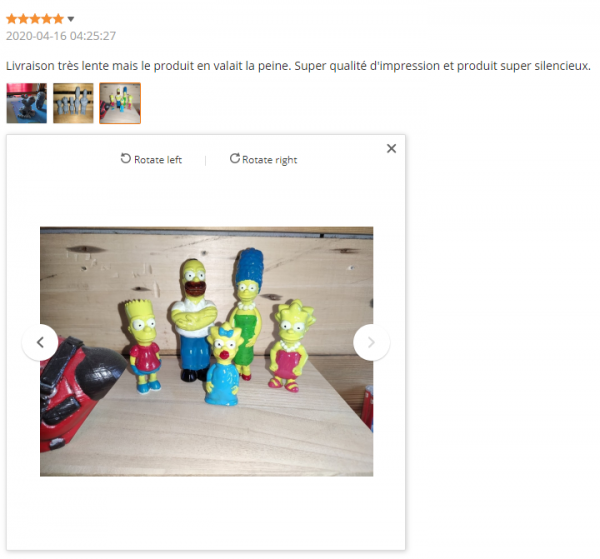This screenshot has height=559, width=600.
Task: Click the Rotate left circular arrow icon
Action: (126, 158)
